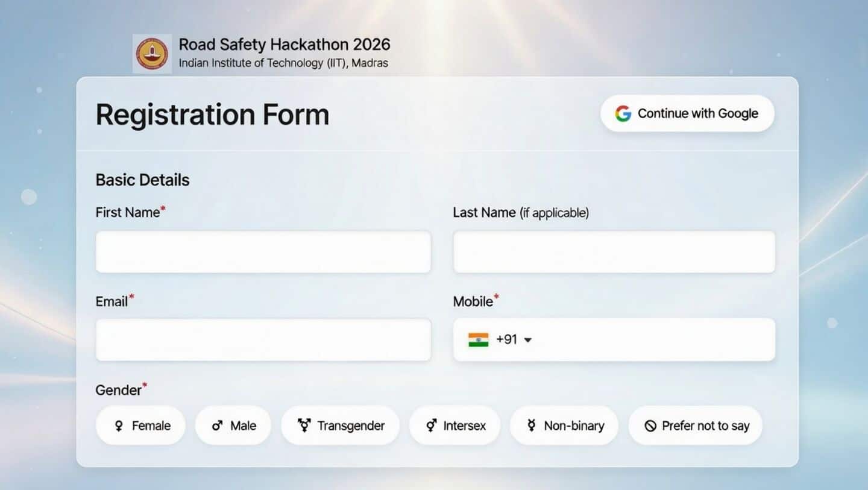Click the Indian flag icon in Mobile field
The height and width of the screenshot is (490, 868).
(478, 339)
